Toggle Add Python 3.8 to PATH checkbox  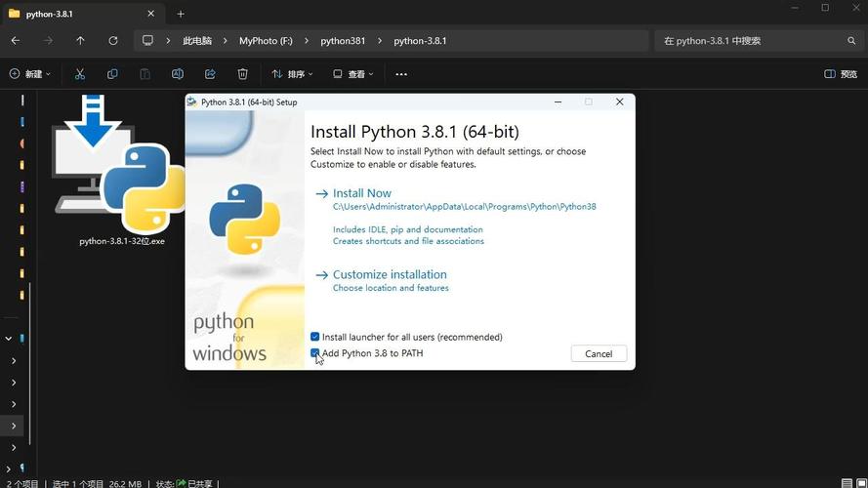tap(315, 353)
